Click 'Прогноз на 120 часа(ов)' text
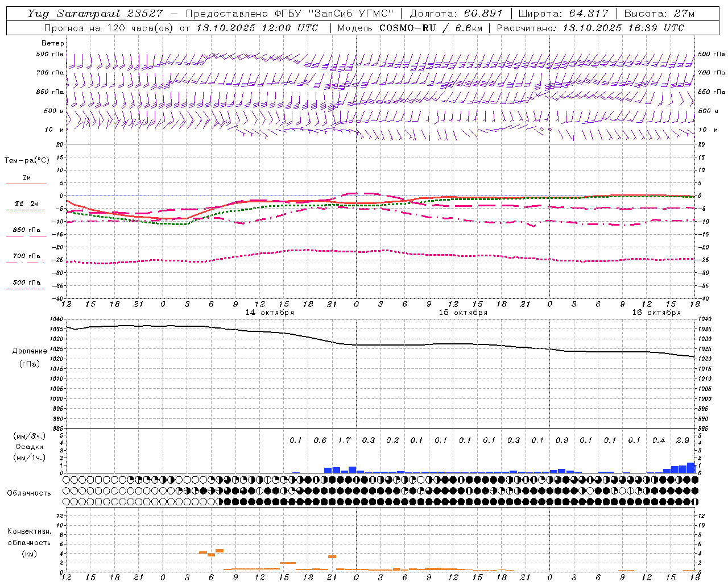The width and height of the screenshot is (728, 582). [x=109, y=28]
